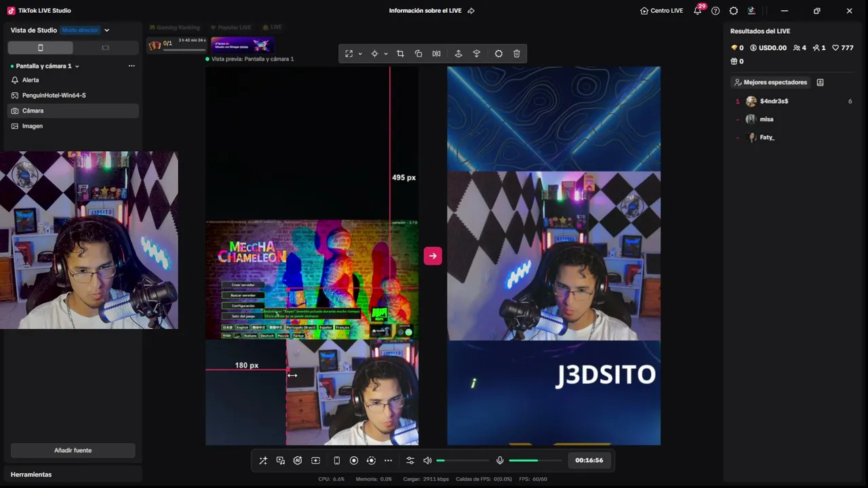Screen dimensions: 868x488
Task: Start recording with the record button
Action: click(354, 461)
